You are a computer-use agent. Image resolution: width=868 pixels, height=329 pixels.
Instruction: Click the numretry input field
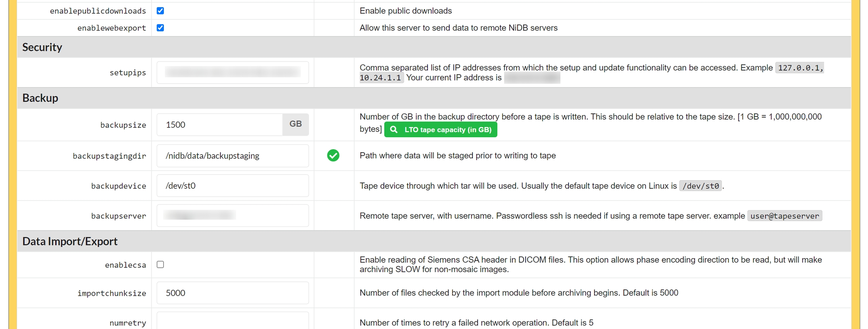(x=232, y=321)
